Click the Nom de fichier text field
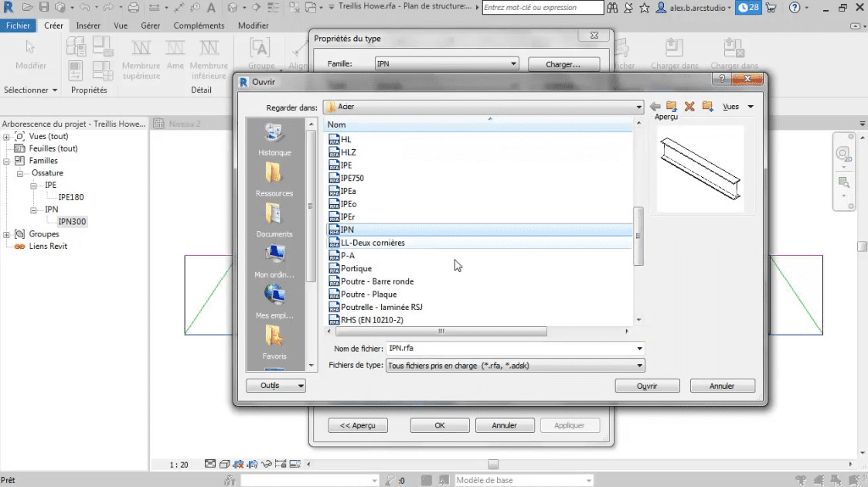This screenshot has width=868, height=487. 510,349
